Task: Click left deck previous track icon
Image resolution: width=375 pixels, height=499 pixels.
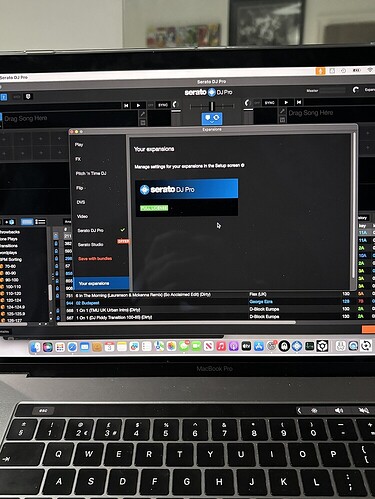Action: tap(126, 105)
